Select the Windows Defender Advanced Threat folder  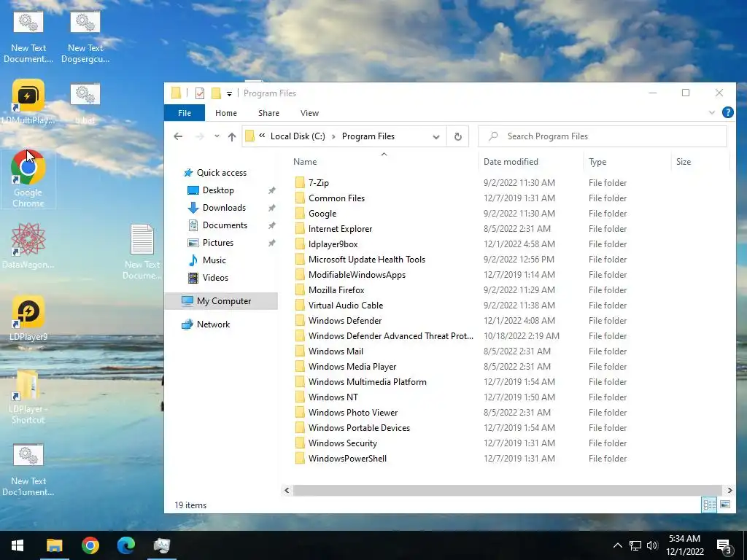[x=391, y=336]
